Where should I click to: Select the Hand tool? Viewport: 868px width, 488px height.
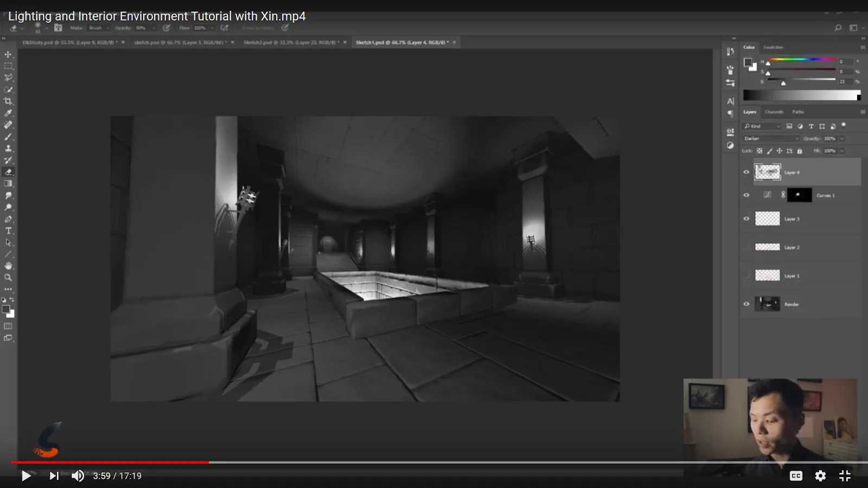click(8, 266)
